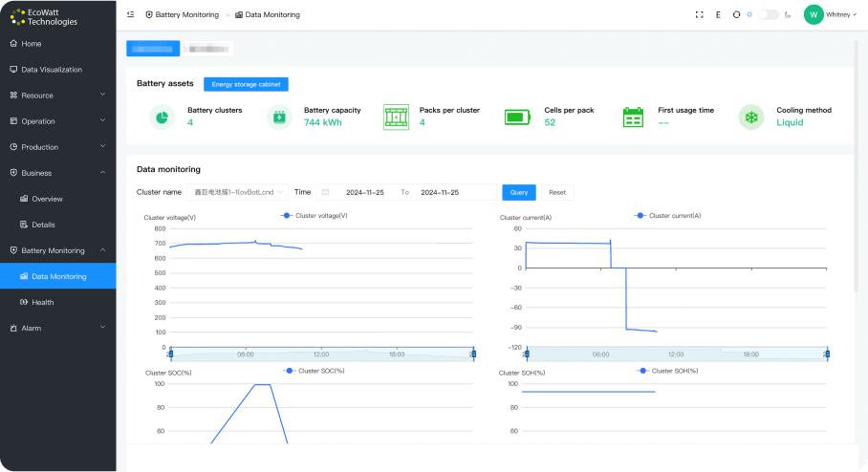Click the refresh icon in the top bar

pyautogui.click(x=736, y=14)
